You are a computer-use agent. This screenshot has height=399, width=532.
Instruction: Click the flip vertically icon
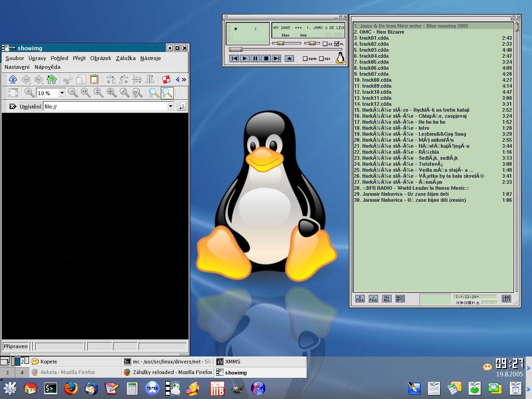point(137,79)
